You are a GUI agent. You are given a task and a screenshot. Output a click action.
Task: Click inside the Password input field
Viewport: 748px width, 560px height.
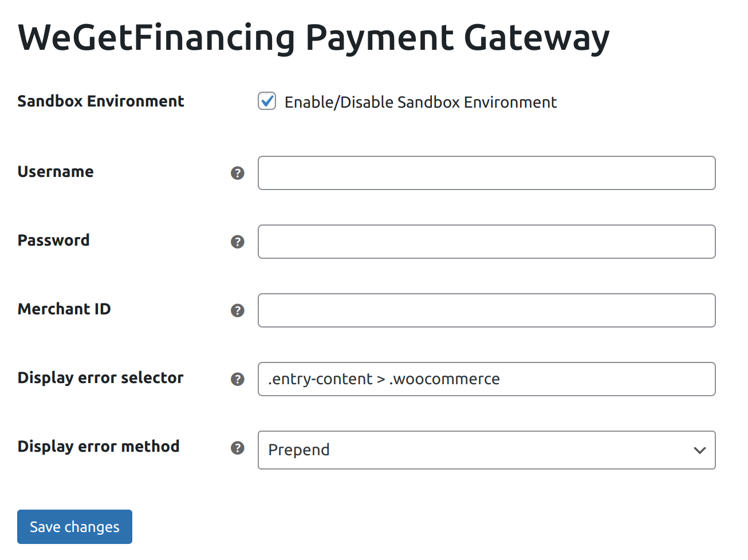pyautogui.click(x=487, y=242)
